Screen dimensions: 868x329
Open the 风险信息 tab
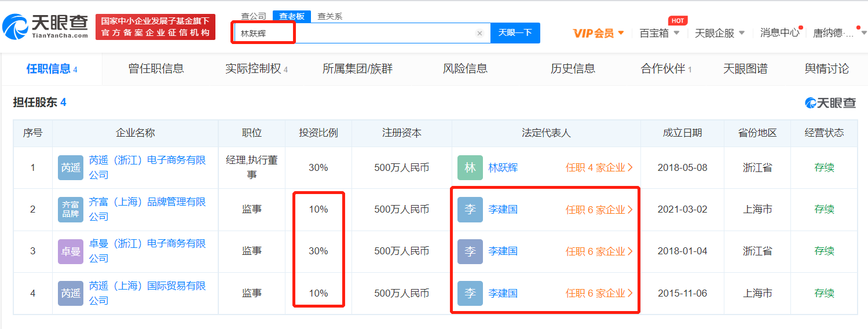[x=465, y=69]
